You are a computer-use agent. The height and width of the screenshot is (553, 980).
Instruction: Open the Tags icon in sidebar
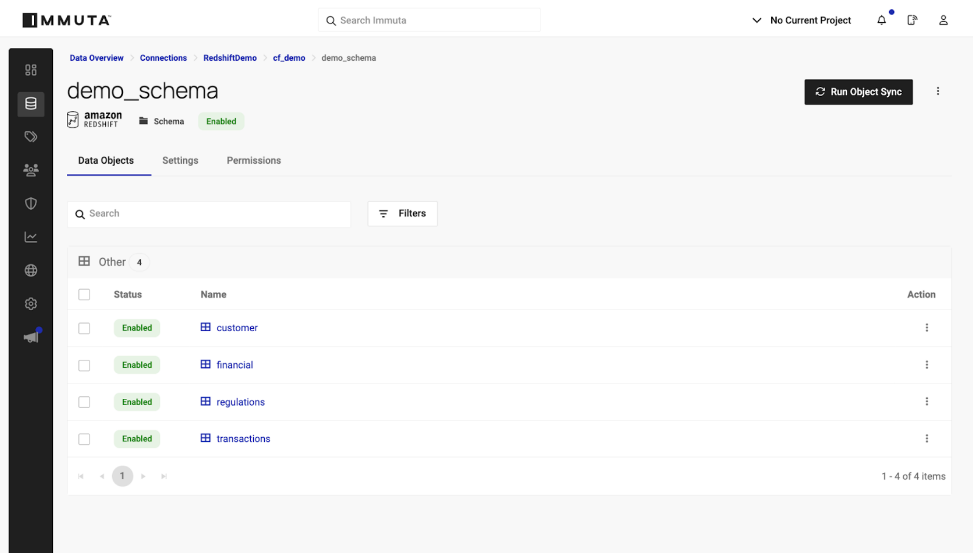coord(31,137)
